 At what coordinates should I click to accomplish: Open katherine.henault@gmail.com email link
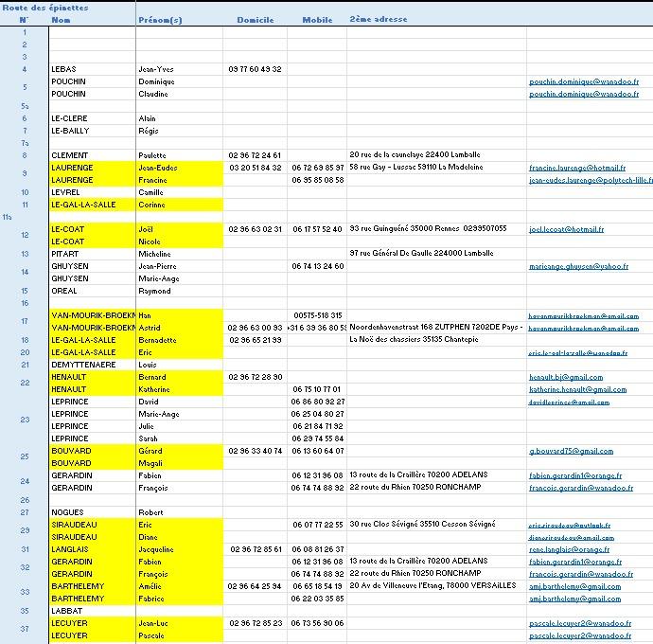coord(577,389)
